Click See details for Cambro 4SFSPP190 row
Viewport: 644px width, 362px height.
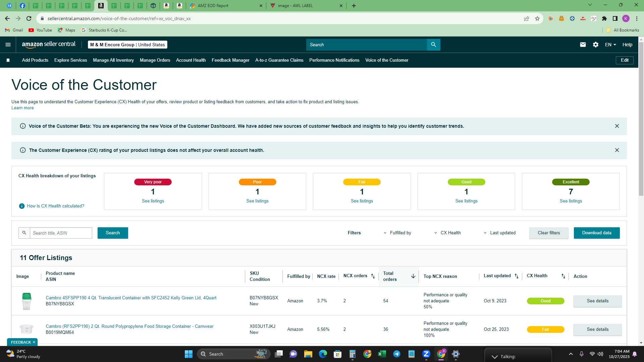(x=597, y=301)
